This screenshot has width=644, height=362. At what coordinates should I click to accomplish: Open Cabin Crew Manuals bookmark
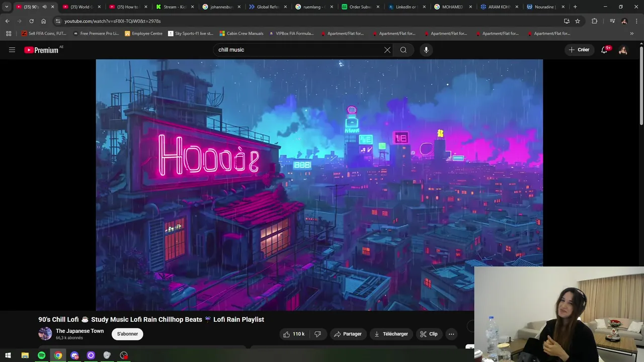coord(242,34)
